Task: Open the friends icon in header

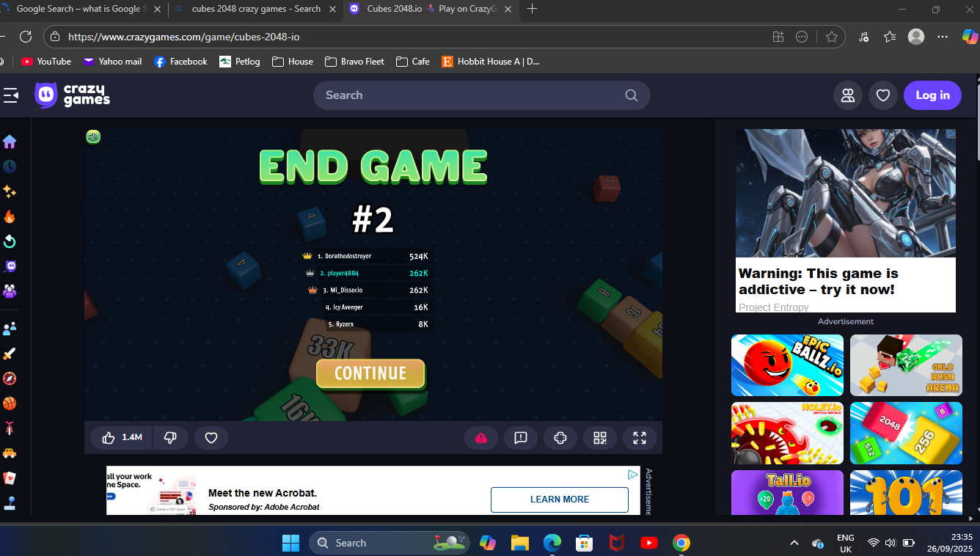Action: click(x=848, y=95)
